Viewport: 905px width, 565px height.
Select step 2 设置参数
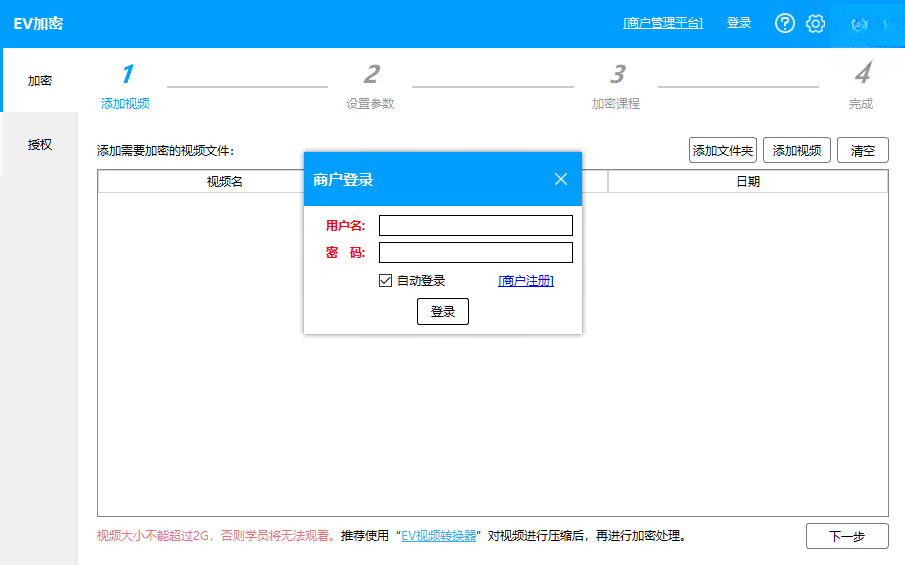370,87
